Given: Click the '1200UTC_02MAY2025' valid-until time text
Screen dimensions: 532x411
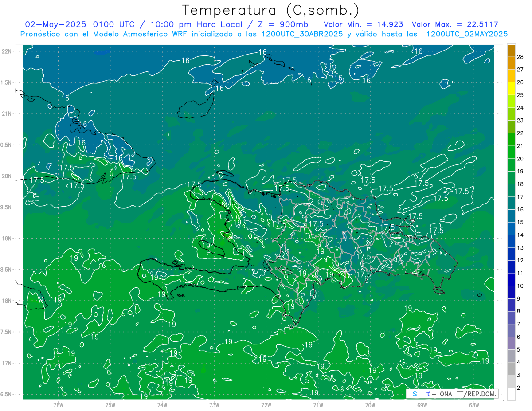Looking at the screenshot, I should [466, 34].
